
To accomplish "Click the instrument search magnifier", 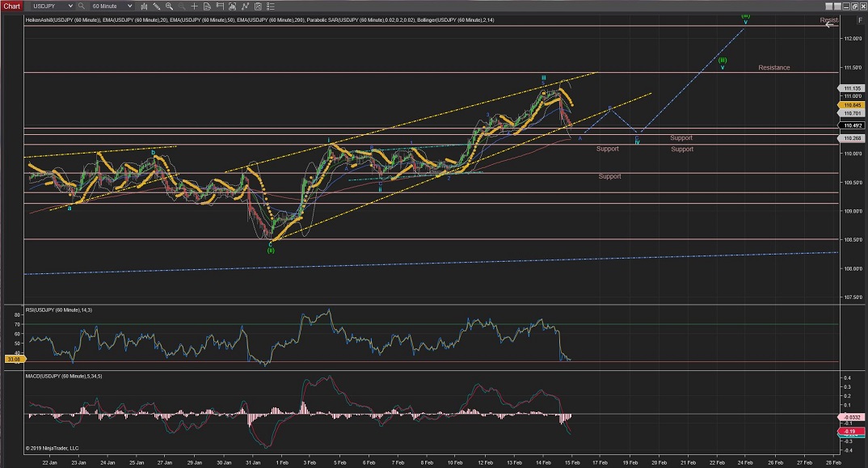I will tap(81, 6).
